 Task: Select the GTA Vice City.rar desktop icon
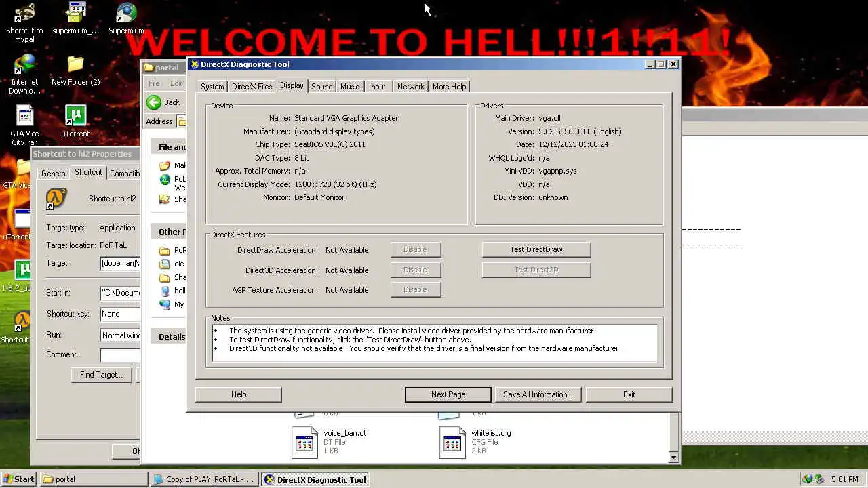24,126
